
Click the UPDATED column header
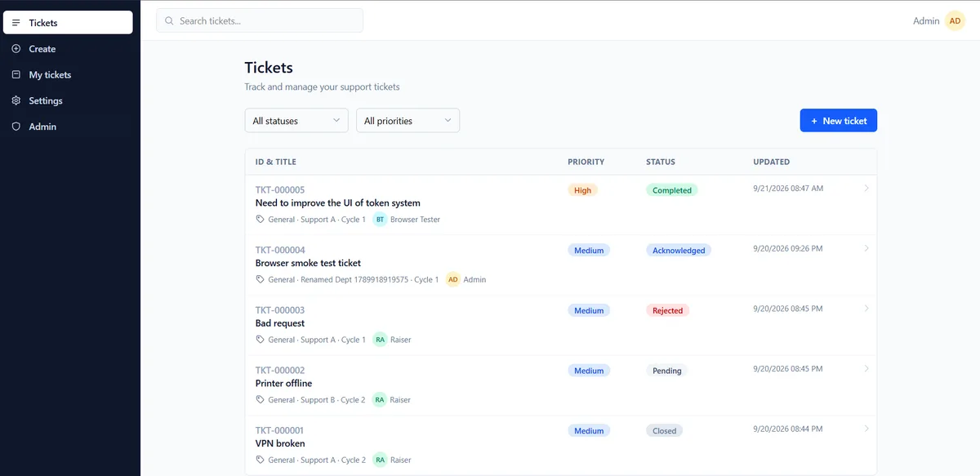pyautogui.click(x=772, y=162)
